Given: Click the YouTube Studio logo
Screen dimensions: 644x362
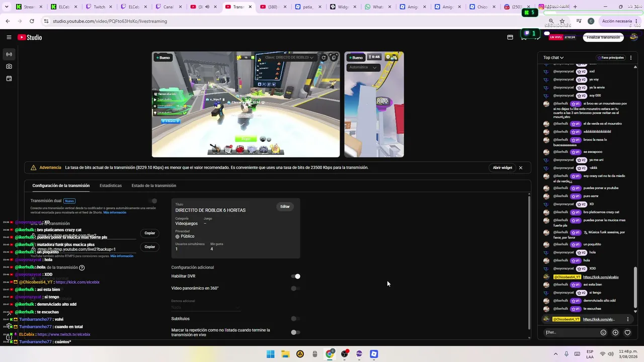Looking at the screenshot, I should (x=30, y=37).
